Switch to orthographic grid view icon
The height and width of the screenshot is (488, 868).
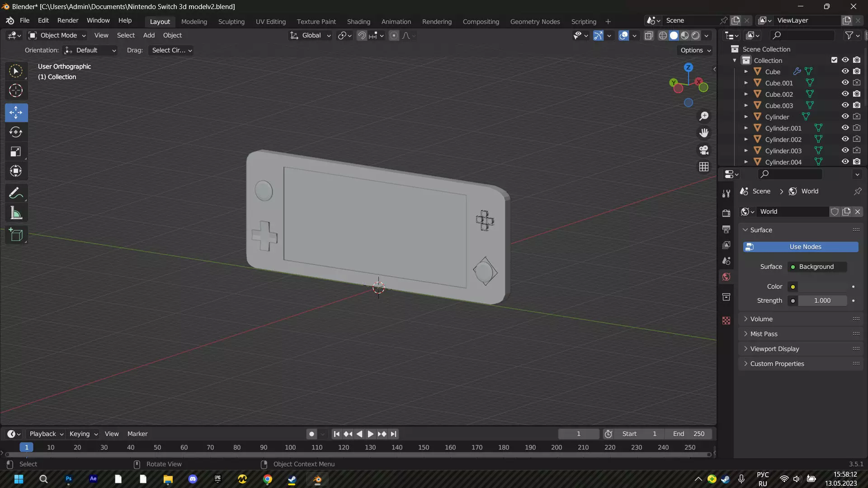(704, 167)
